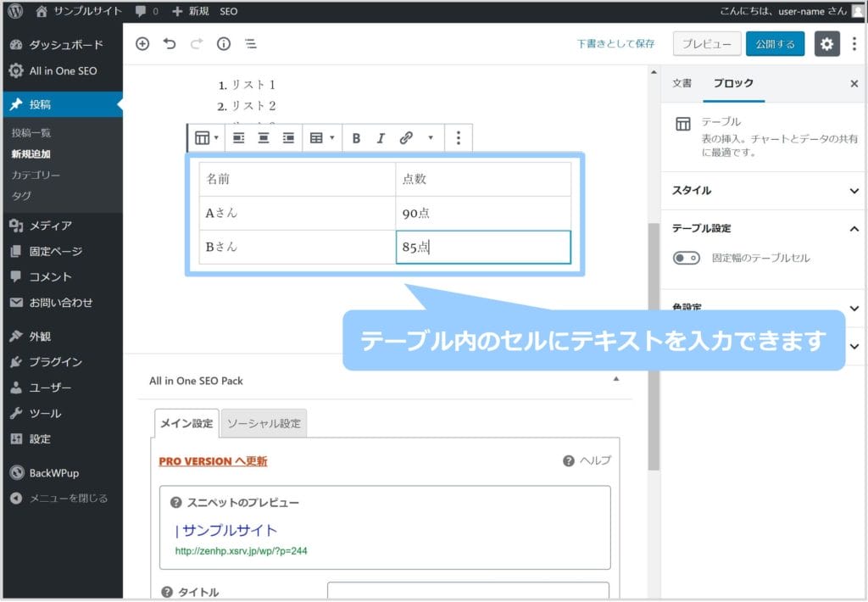Switch to ブロック tab
The width and height of the screenshot is (868, 602).
click(x=733, y=83)
